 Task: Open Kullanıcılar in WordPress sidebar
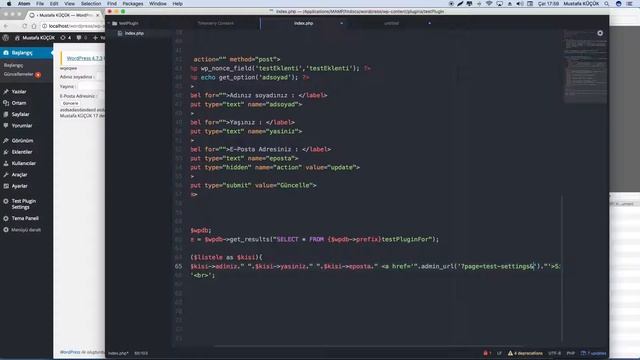tap(23, 163)
